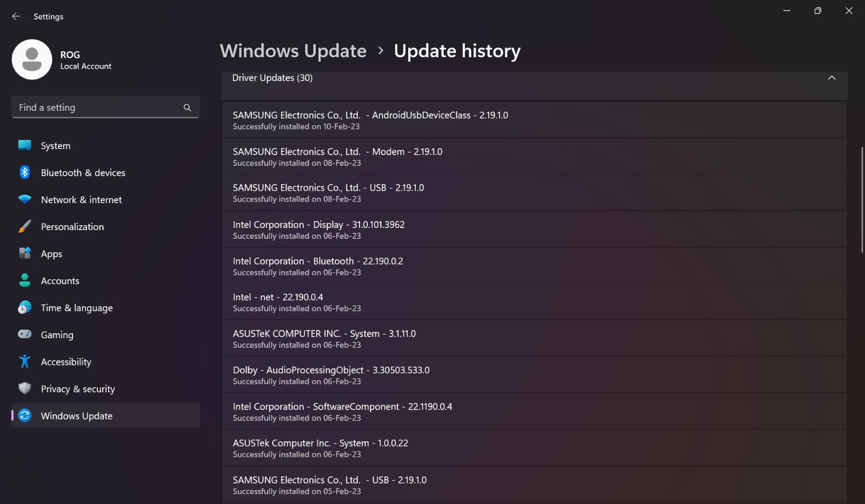This screenshot has width=865, height=504.
Task: Select SAMSUNG Modem 2.19.1.0 entry
Action: [x=534, y=156]
